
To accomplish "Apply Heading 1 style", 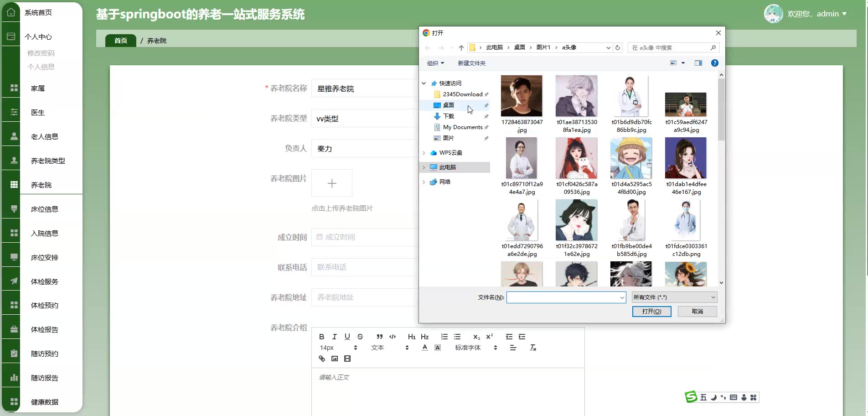I will click(412, 337).
